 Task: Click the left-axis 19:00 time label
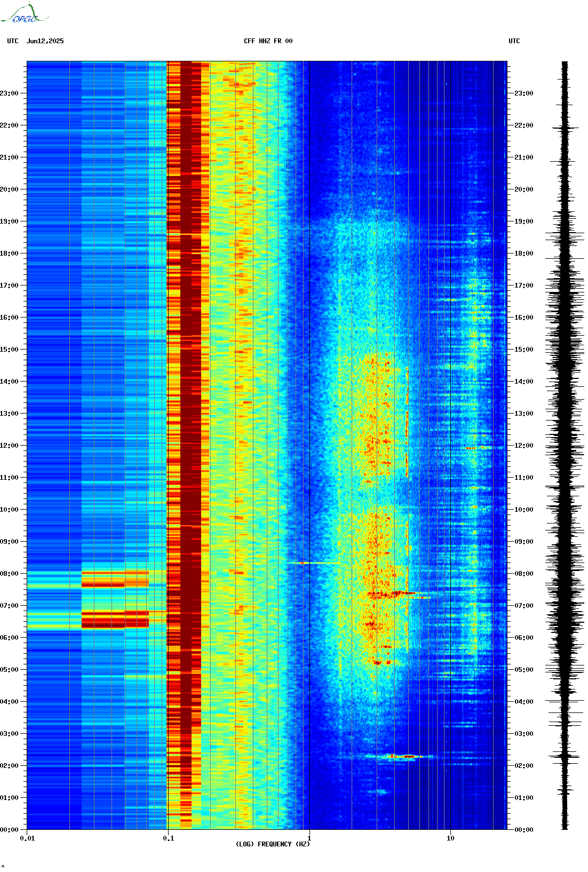9,221
